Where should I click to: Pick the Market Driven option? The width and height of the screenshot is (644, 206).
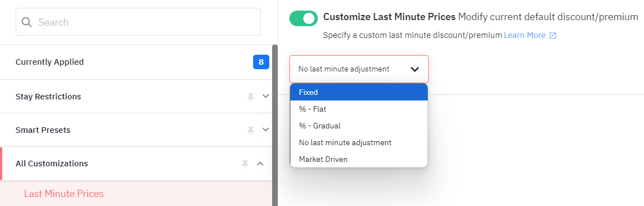[359, 159]
